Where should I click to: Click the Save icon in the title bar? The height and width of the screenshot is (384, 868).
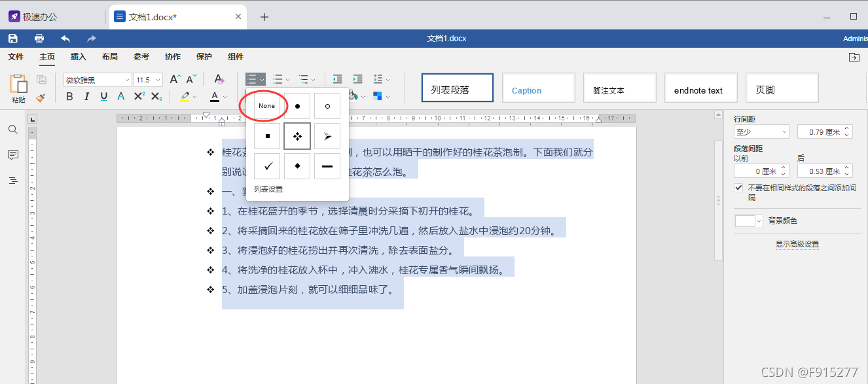[12, 39]
